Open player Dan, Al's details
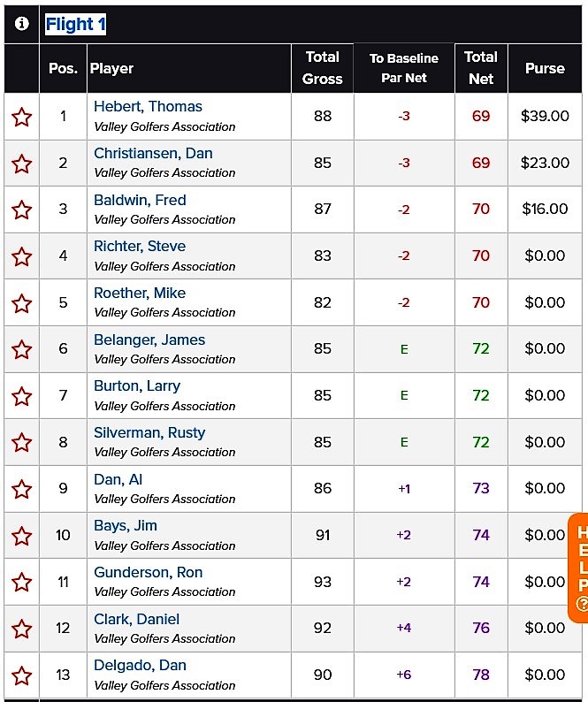The width and height of the screenshot is (588, 702). click(118, 479)
